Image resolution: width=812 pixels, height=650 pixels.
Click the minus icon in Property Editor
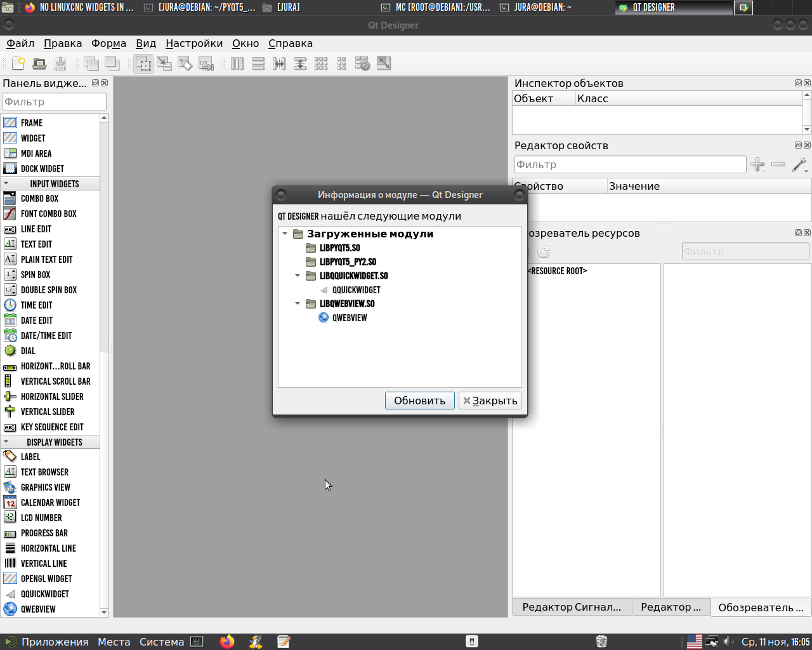(778, 165)
